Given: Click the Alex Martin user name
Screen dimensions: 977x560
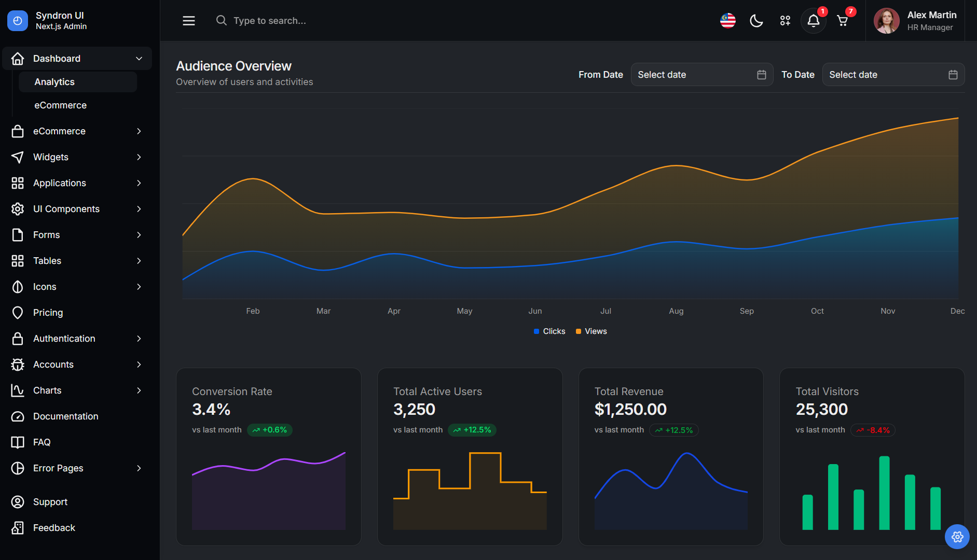Looking at the screenshot, I should pyautogui.click(x=932, y=15).
